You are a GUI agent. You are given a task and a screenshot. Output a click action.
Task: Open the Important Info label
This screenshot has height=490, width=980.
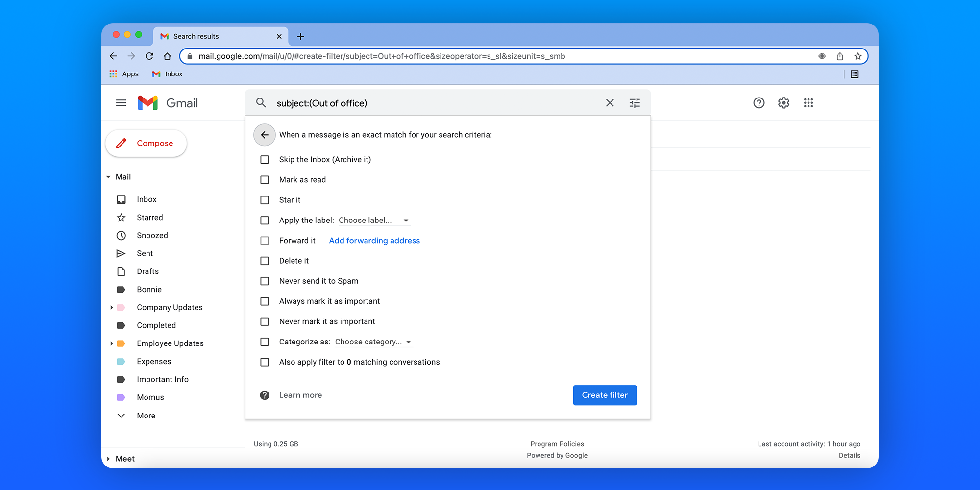[162, 380]
